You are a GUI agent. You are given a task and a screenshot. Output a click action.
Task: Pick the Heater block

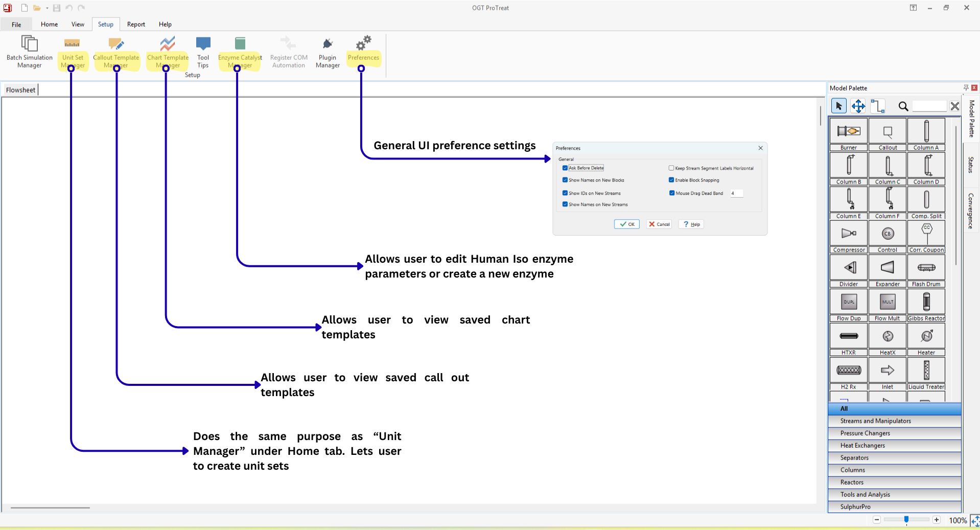click(x=926, y=339)
